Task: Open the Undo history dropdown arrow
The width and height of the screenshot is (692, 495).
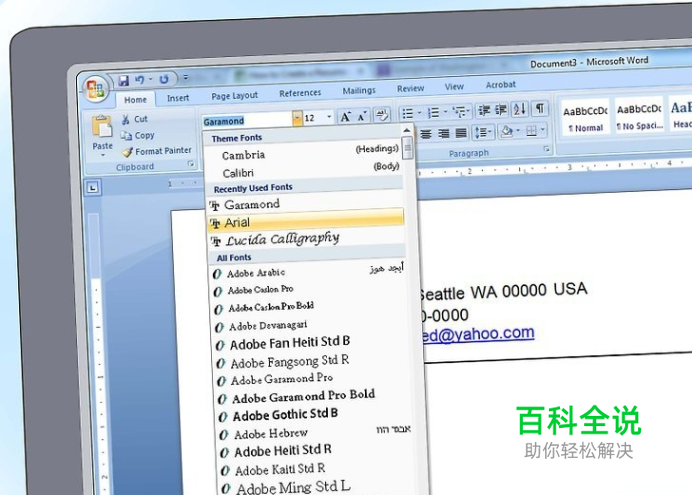Action: click(x=150, y=79)
